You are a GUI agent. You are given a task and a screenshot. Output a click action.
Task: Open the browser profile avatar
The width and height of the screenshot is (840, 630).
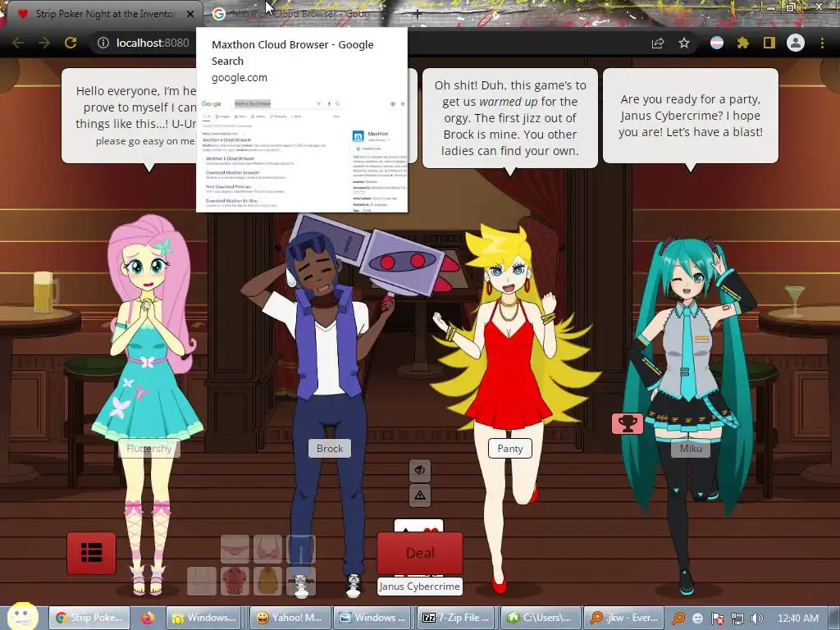click(796, 43)
